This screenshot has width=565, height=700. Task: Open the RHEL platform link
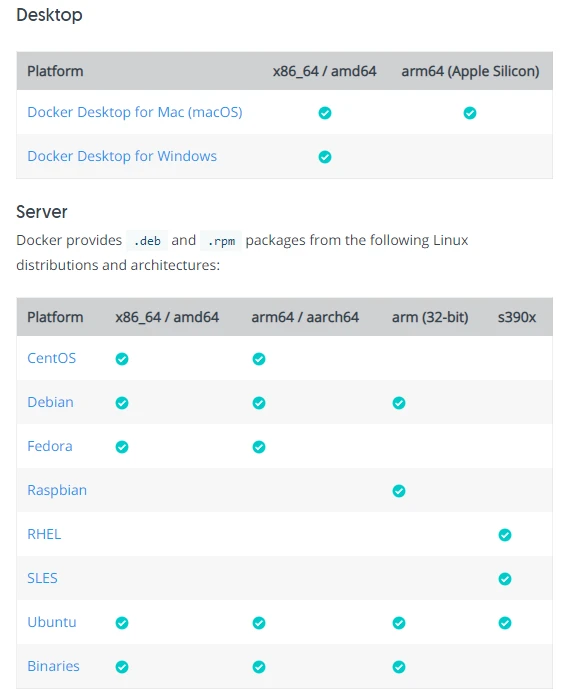44,534
